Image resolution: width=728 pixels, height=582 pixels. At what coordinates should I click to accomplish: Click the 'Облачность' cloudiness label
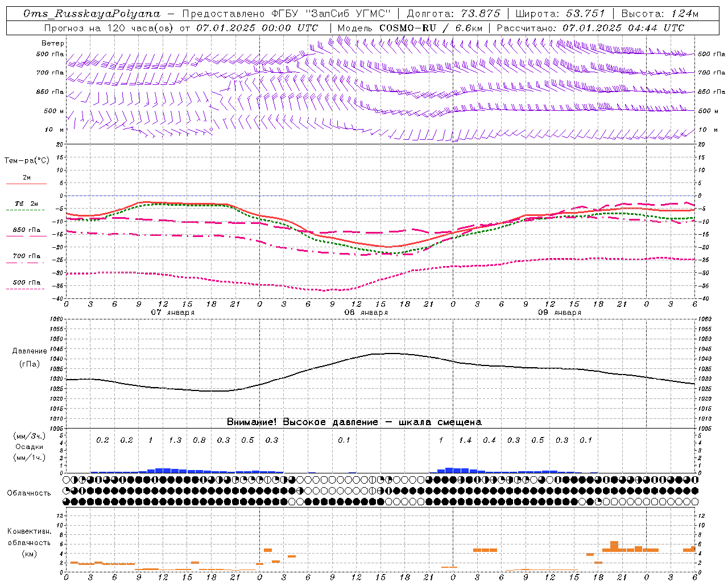click(29, 493)
